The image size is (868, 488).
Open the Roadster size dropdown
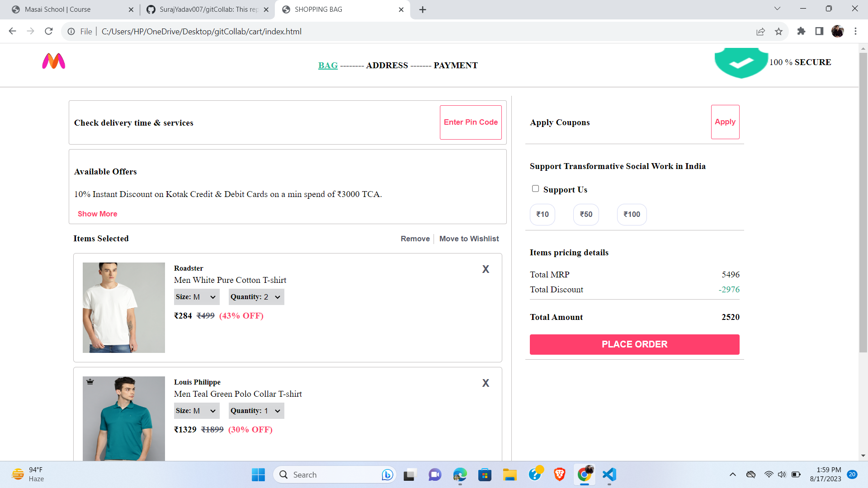[196, 297]
